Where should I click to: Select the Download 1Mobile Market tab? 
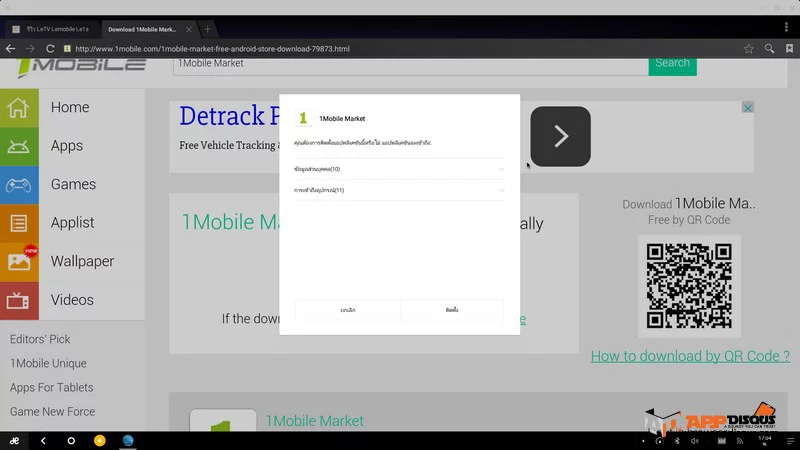[x=142, y=29]
